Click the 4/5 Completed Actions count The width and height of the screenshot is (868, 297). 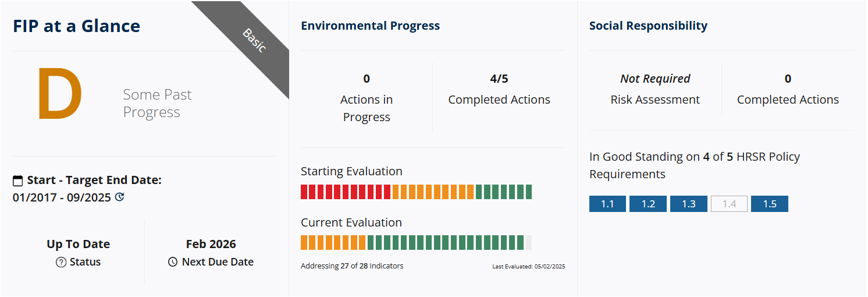[499, 79]
